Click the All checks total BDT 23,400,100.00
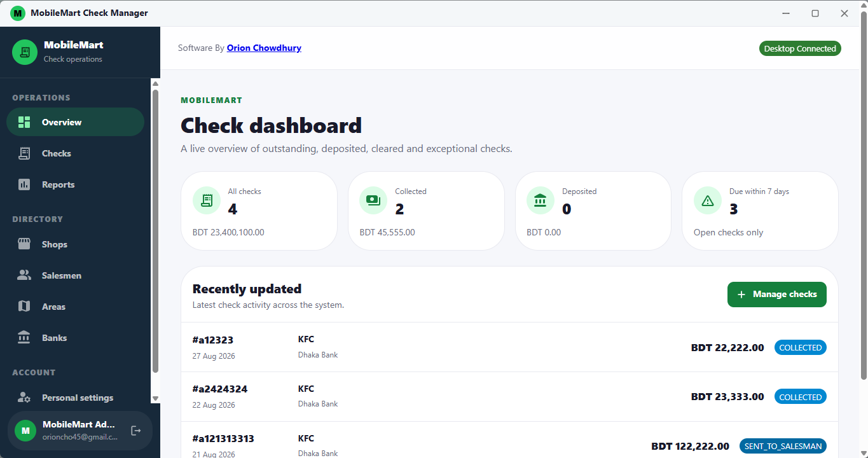 228,232
